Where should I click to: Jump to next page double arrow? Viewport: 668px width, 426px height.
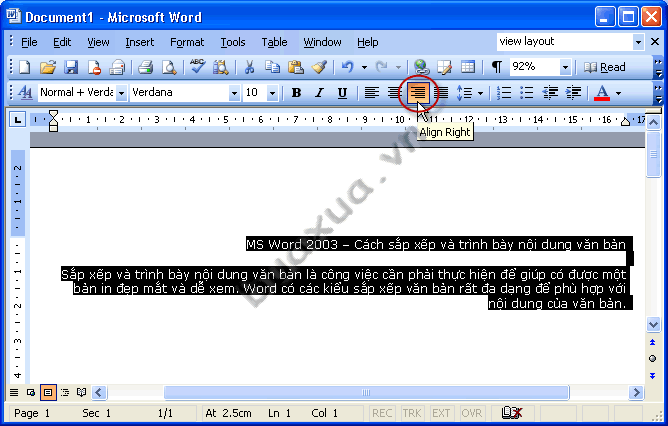(652, 376)
